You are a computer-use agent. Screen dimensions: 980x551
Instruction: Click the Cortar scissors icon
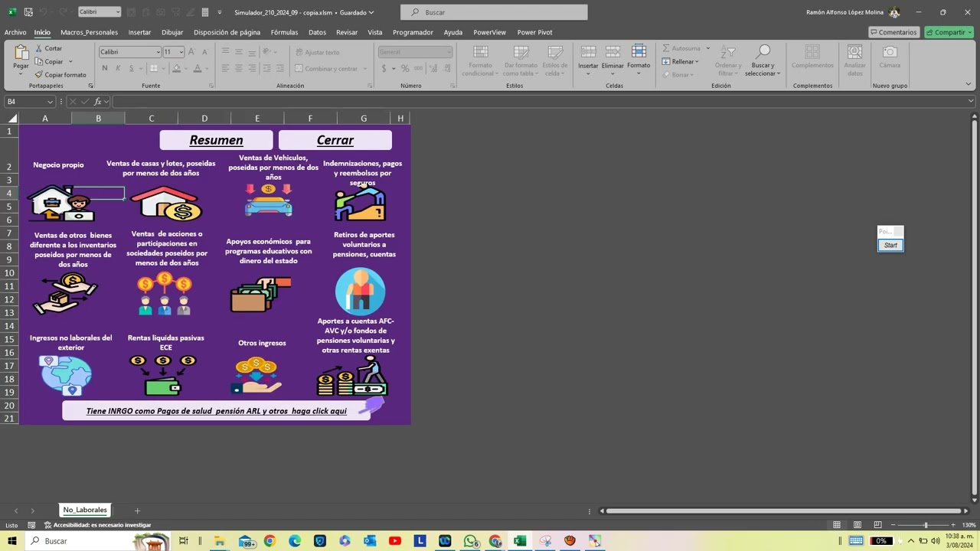point(39,48)
